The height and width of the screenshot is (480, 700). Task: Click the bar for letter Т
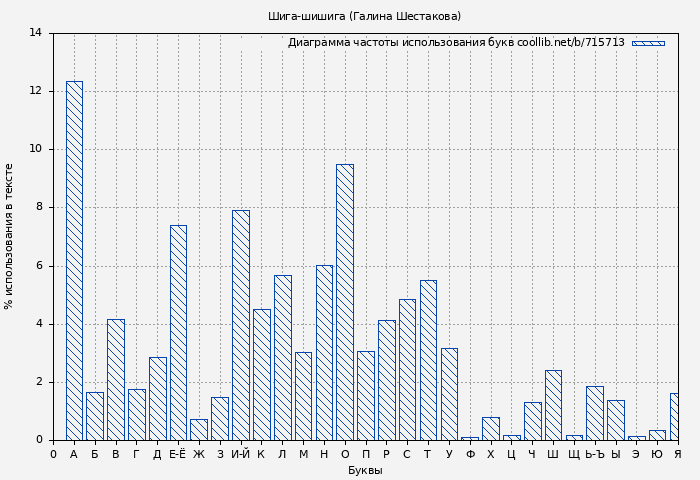(x=428, y=360)
